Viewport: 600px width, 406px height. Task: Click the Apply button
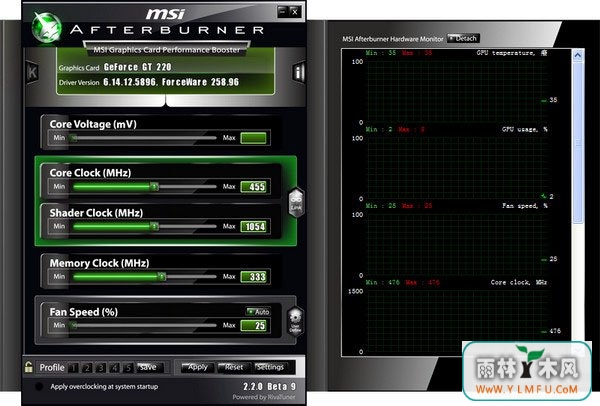coord(197,367)
